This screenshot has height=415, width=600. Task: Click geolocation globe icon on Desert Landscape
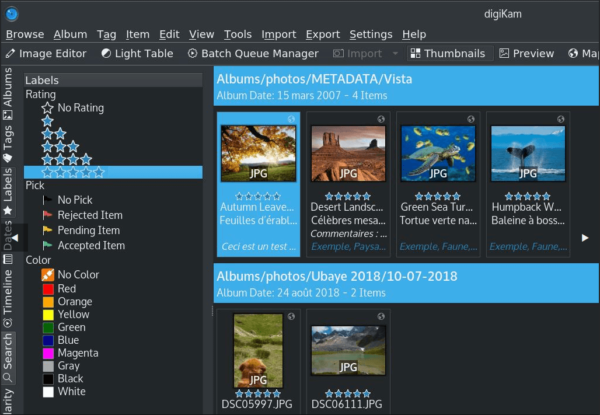381,119
